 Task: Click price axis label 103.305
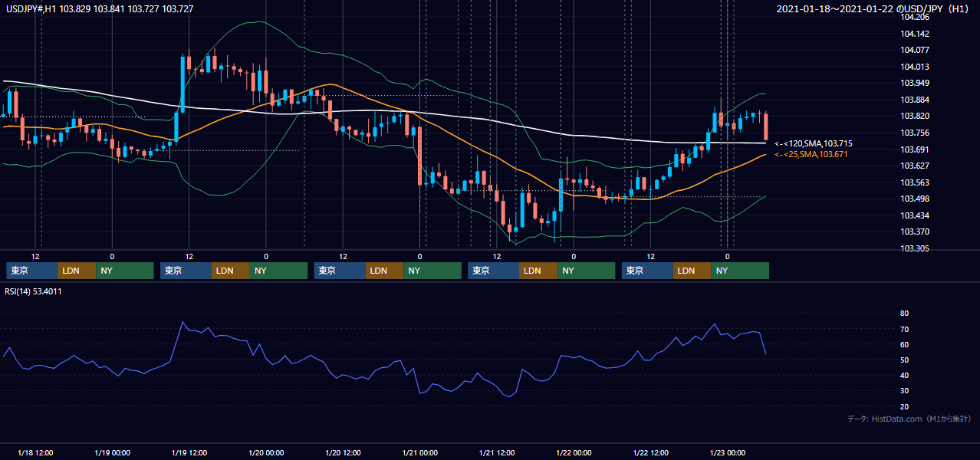pyautogui.click(x=916, y=248)
